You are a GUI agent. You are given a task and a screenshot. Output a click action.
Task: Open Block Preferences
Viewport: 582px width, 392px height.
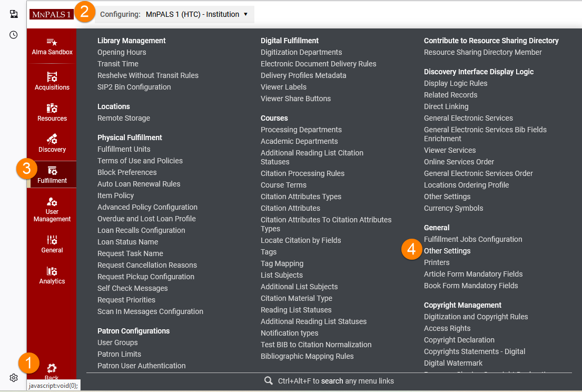click(127, 172)
